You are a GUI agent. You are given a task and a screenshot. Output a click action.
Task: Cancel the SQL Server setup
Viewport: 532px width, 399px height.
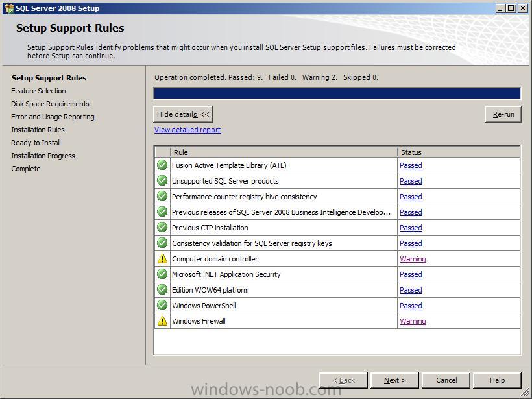[446, 380]
